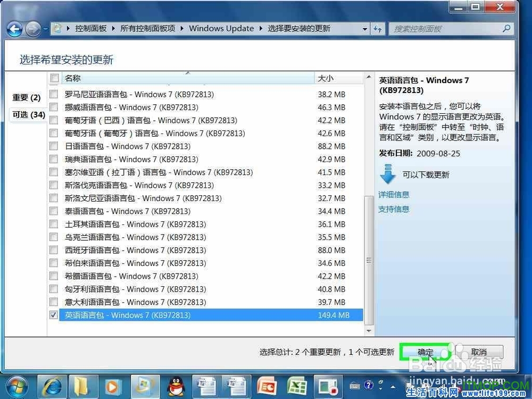Sort by 名称 column header

pos(188,78)
